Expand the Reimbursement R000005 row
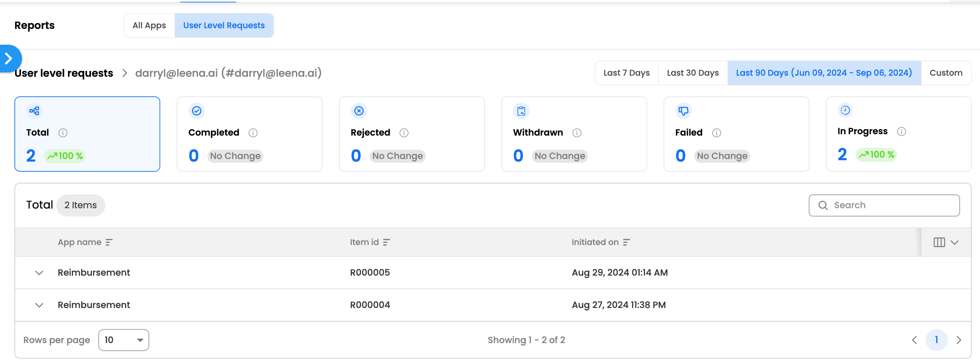The image size is (980, 360). pyautogui.click(x=39, y=273)
